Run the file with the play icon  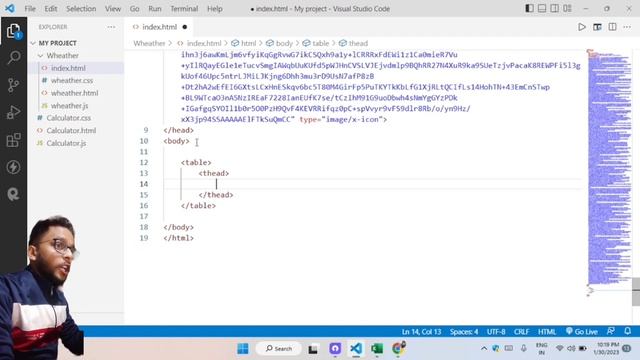coord(582,27)
